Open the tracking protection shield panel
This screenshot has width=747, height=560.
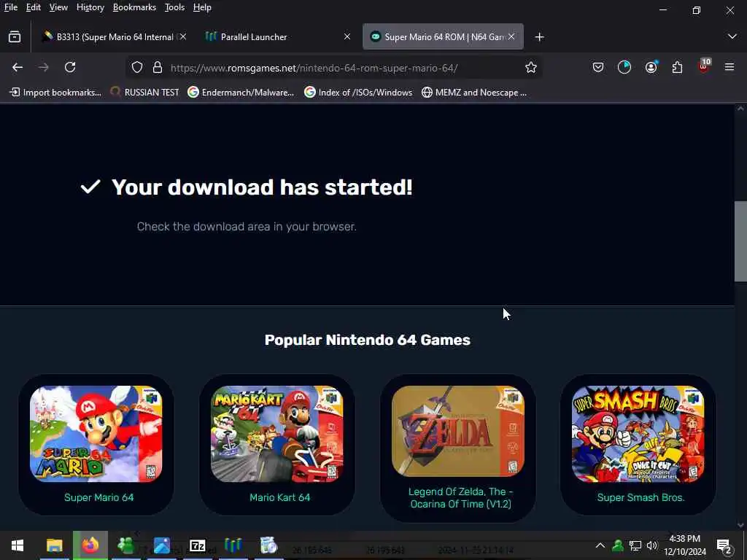point(137,68)
